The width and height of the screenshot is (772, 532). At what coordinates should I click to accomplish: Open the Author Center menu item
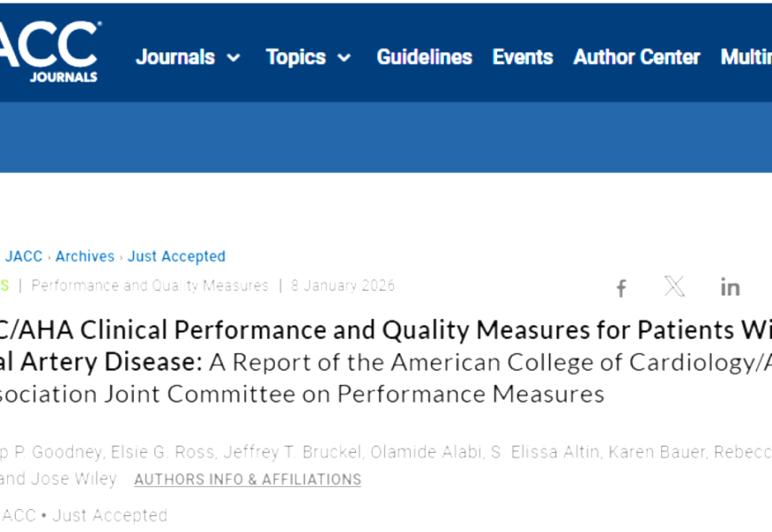pos(636,58)
